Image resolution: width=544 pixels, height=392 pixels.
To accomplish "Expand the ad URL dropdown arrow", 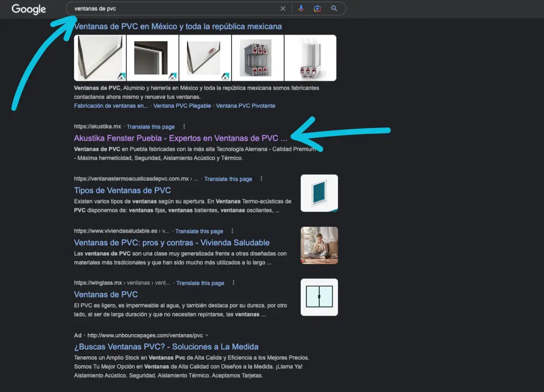I will (x=207, y=336).
